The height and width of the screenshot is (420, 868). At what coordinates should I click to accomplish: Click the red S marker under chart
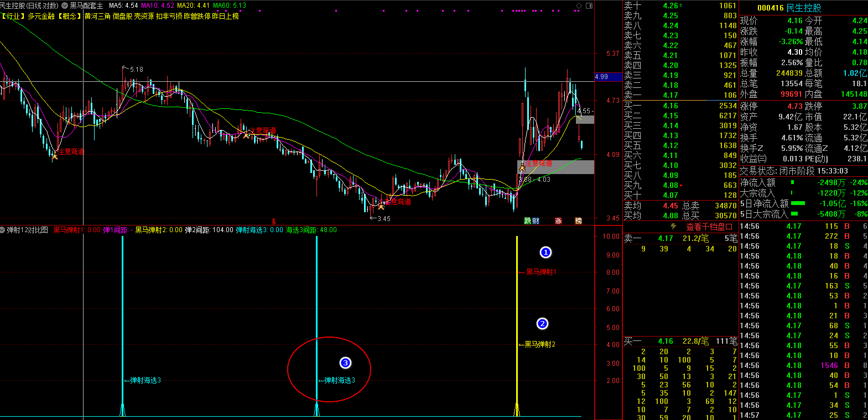[x=273, y=222]
